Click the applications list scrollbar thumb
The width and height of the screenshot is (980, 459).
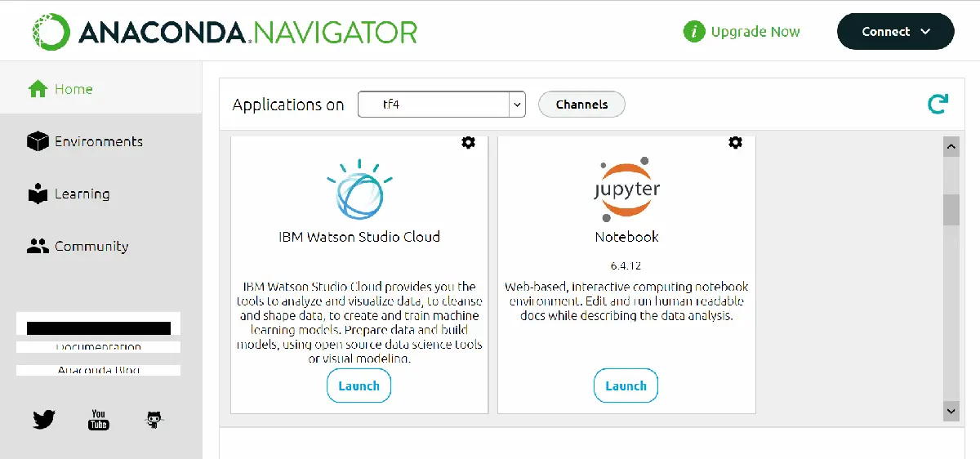click(x=951, y=210)
